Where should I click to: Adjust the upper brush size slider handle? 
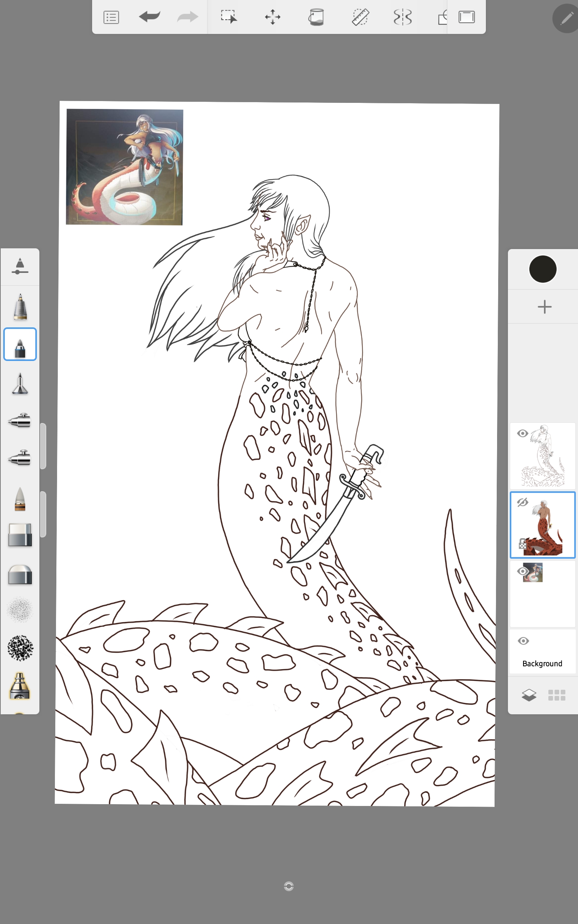pos(43,446)
